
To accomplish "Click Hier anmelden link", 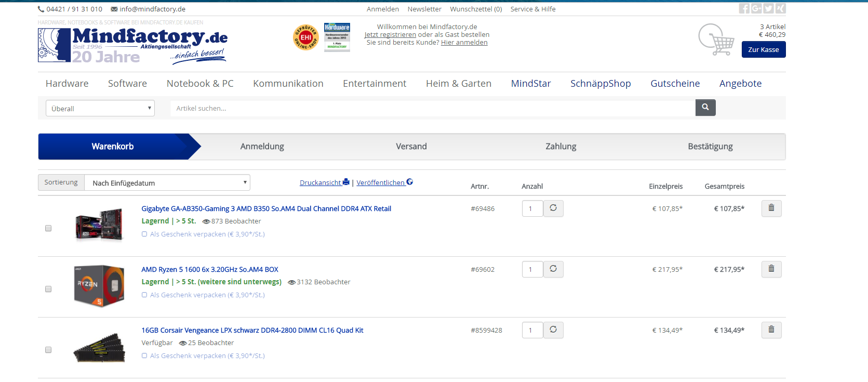I will point(464,43).
